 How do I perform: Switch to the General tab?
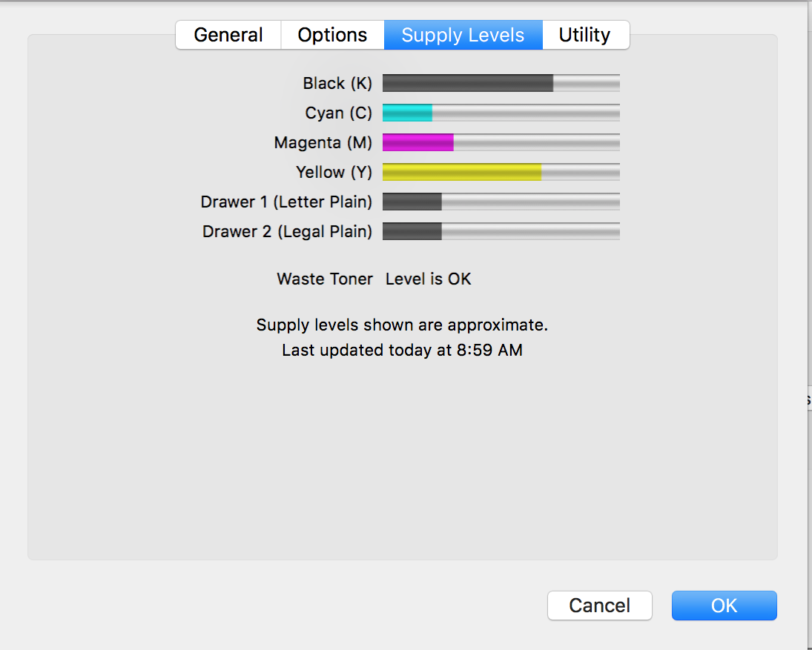(228, 36)
